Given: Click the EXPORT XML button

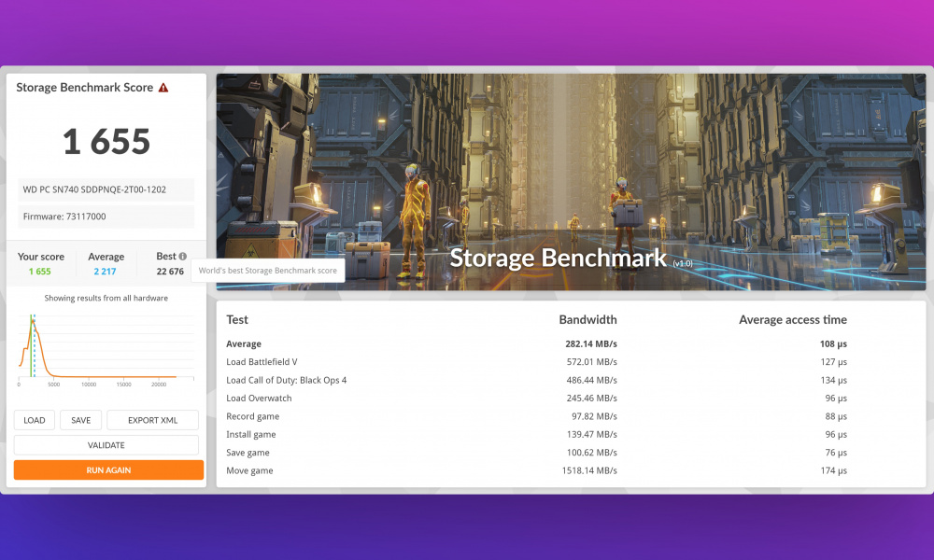Looking at the screenshot, I should (152, 420).
